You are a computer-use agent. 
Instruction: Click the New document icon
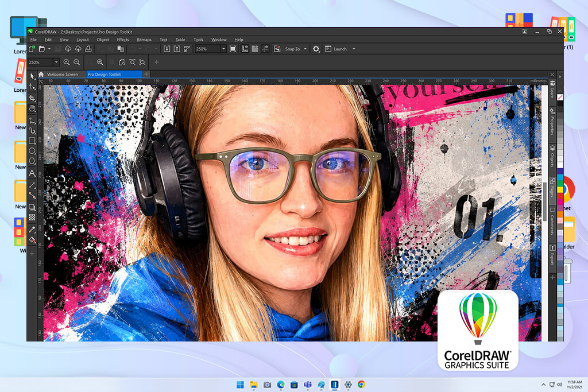[32, 49]
